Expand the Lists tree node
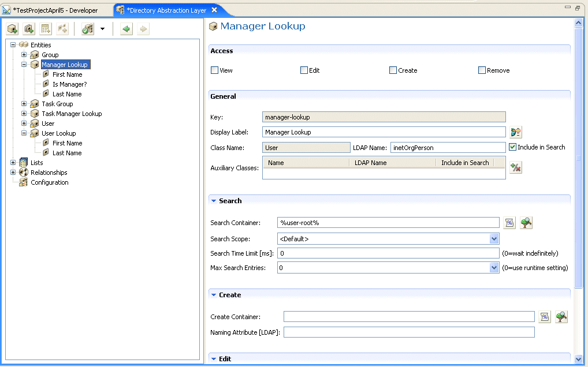This screenshot has width=588, height=367. point(13,163)
